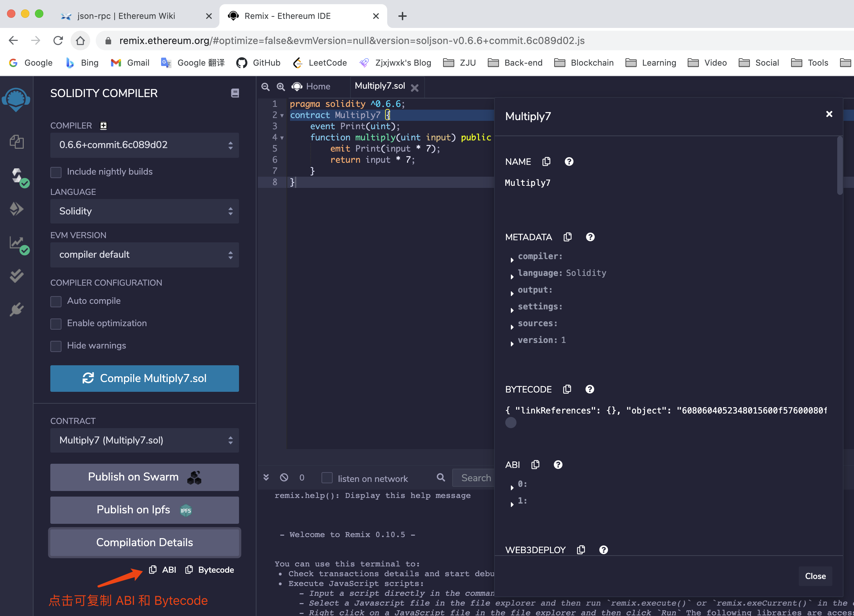Expand the compiler metadata node
This screenshot has height=616, width=854.
point(512,260)
